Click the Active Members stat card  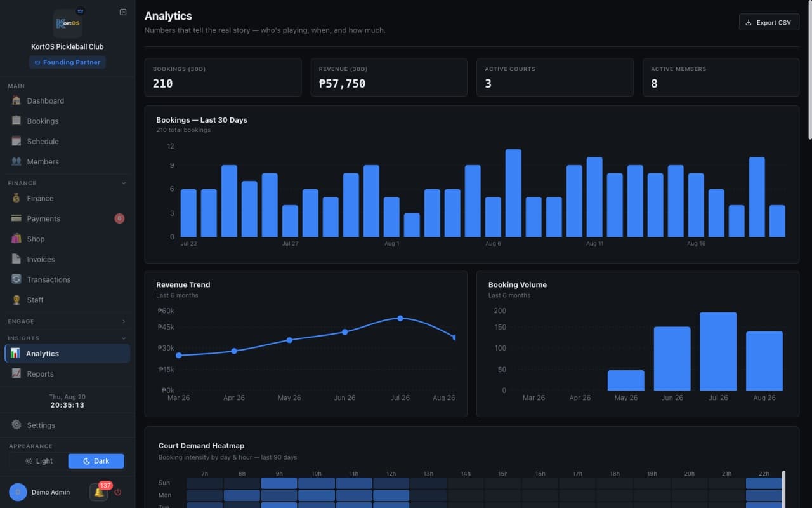coord(721,77)
